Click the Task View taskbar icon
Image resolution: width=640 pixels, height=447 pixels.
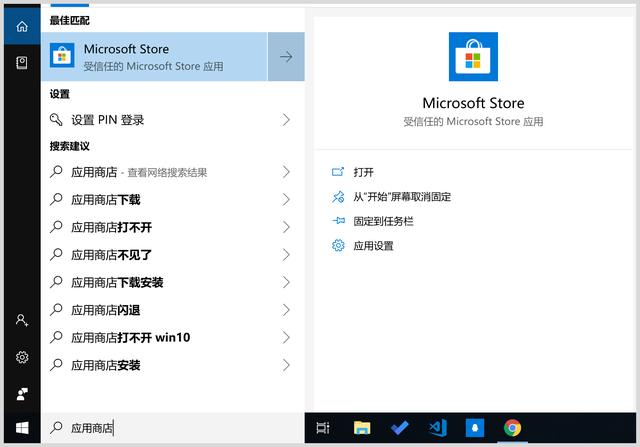click(323, 428)
